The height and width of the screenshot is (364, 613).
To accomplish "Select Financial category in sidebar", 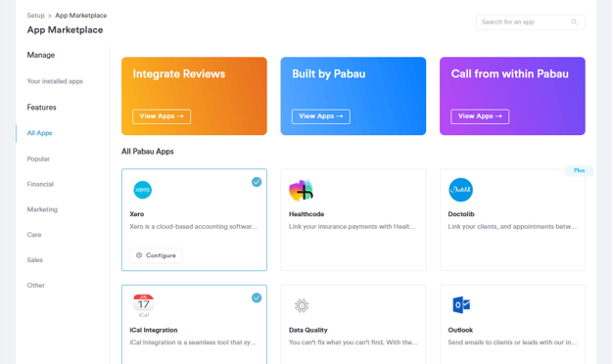I will [40, 184].
